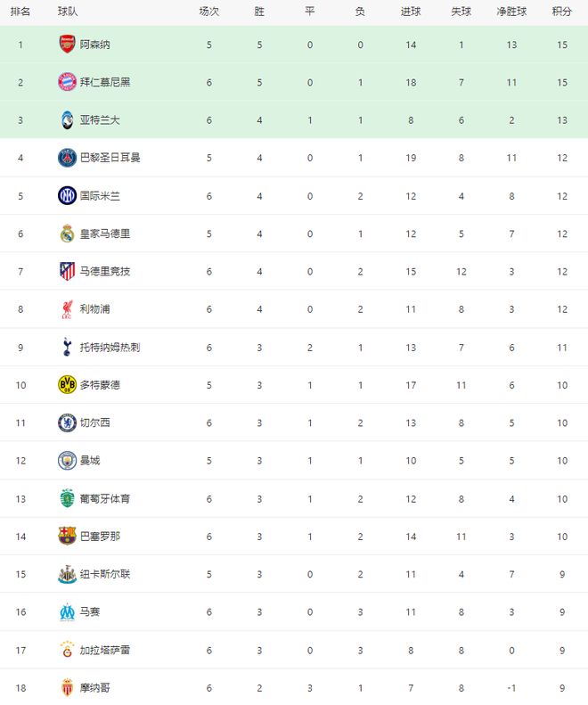Click the Barcelona club crest

click(67, 536)
